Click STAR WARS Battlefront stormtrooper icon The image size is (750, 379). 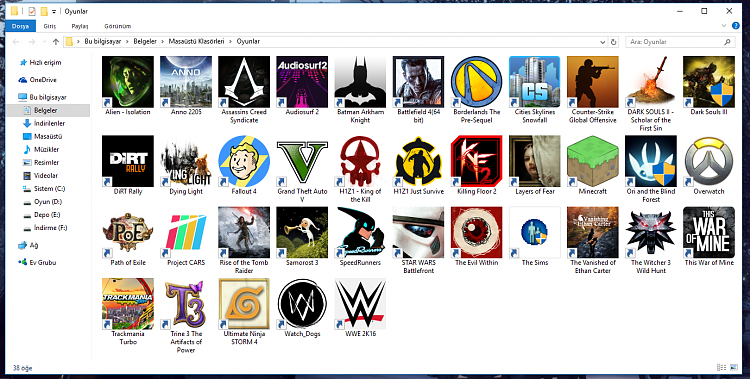419,233
